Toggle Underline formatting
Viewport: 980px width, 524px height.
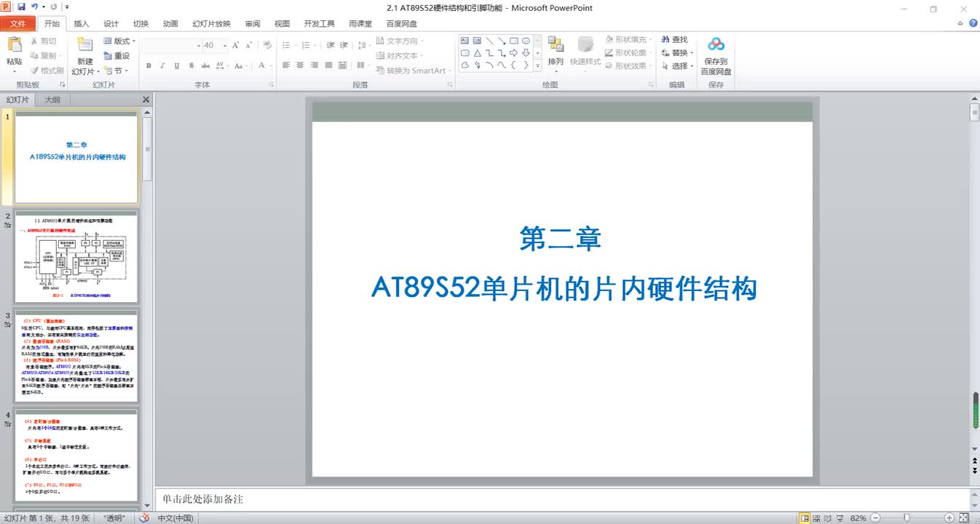click(x=177, y=65)
